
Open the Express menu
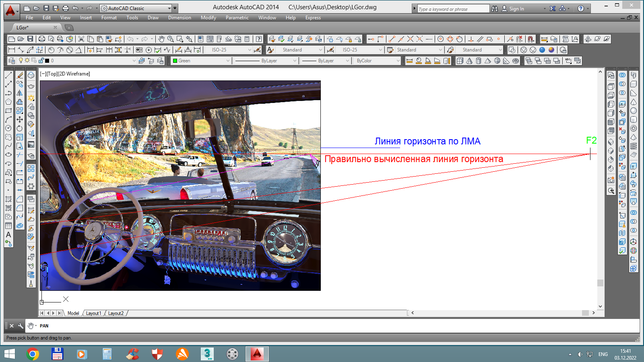[x=313, y=18]
